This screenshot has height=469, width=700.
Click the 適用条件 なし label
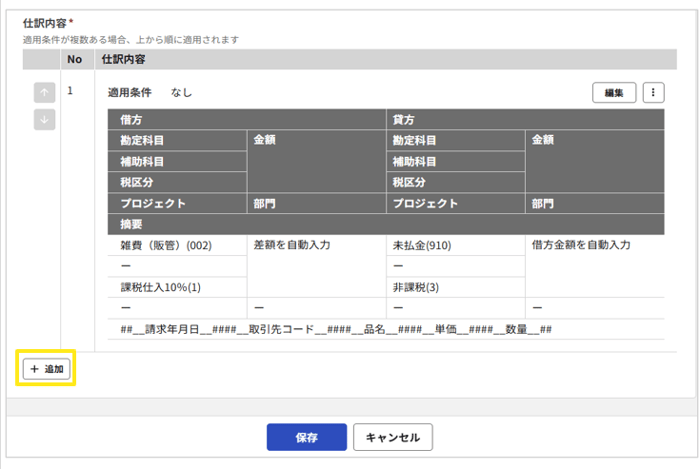coord(149,93)
